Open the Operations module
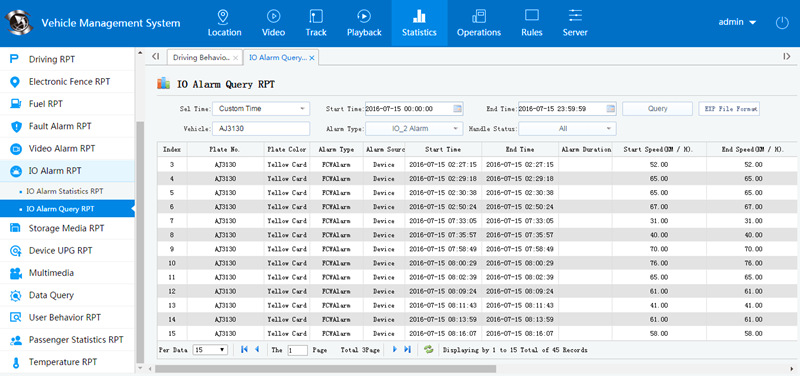800x376 pixels. click(479, 23)
